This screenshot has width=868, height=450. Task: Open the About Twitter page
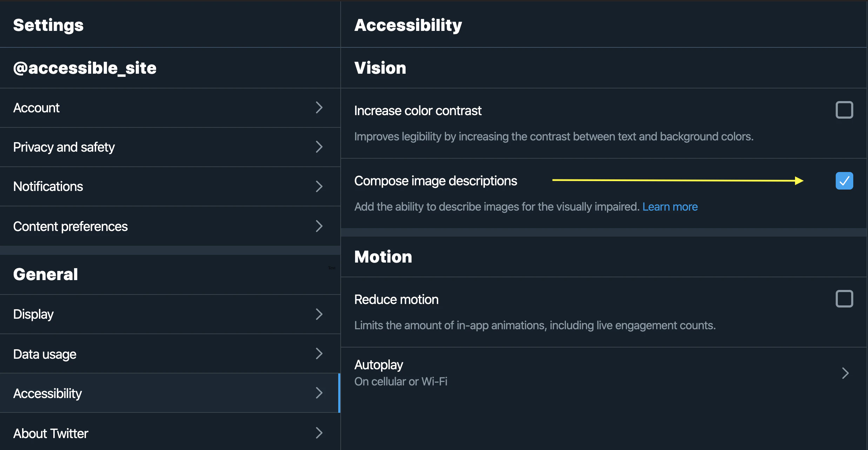pyautogui.click(x=51, y=434)
